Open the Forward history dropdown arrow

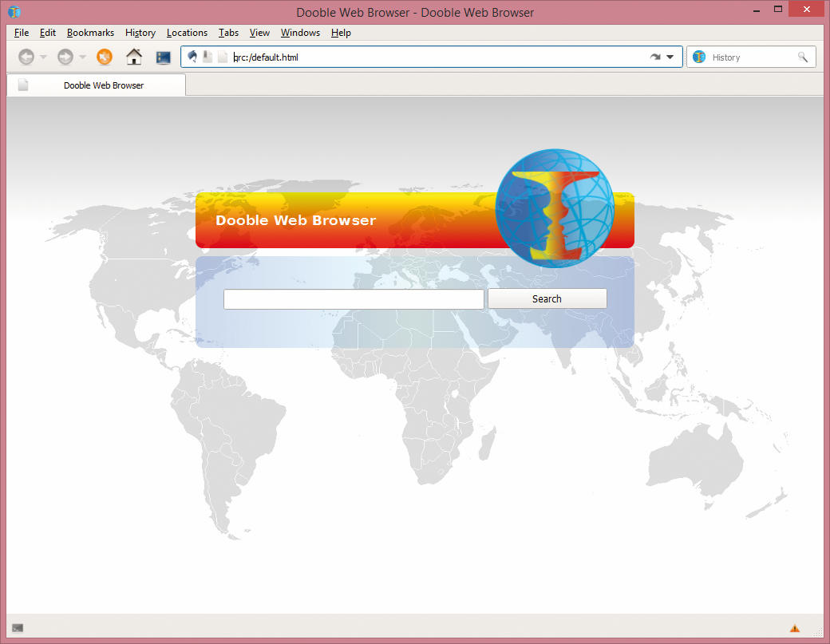pyautogui.click(x=82, y=57)
